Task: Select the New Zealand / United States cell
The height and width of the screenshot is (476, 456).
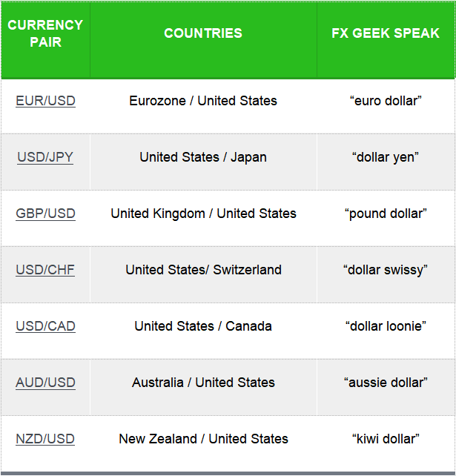Action: point(203,439)
